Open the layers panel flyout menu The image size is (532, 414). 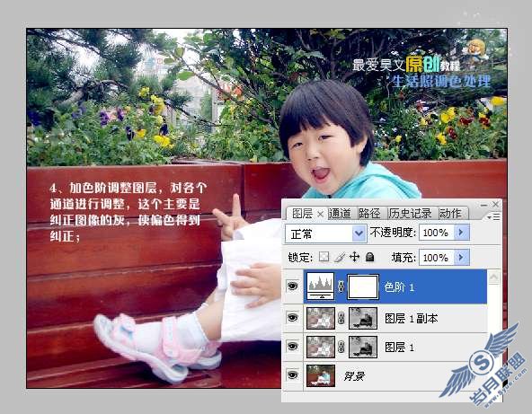494,216
